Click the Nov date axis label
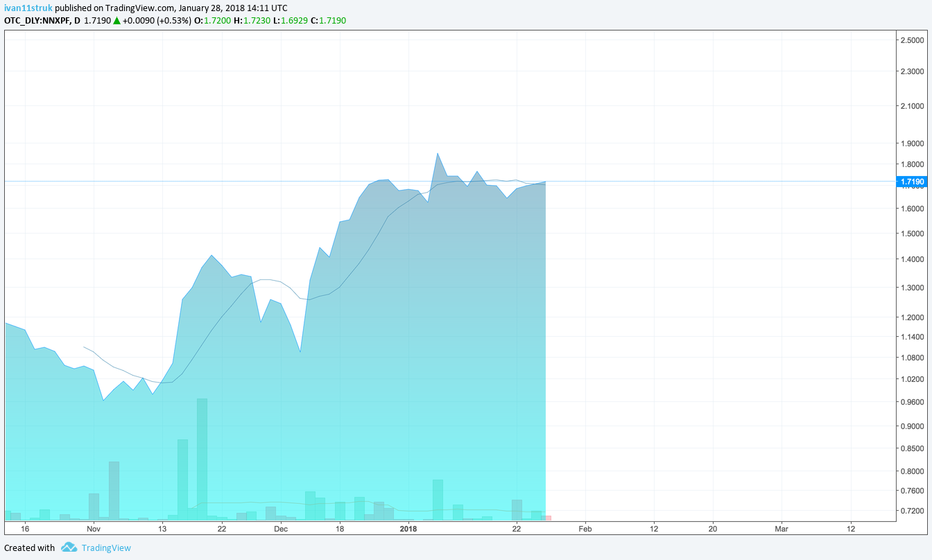Screen dimensions: 932x560 click(94, 528)
